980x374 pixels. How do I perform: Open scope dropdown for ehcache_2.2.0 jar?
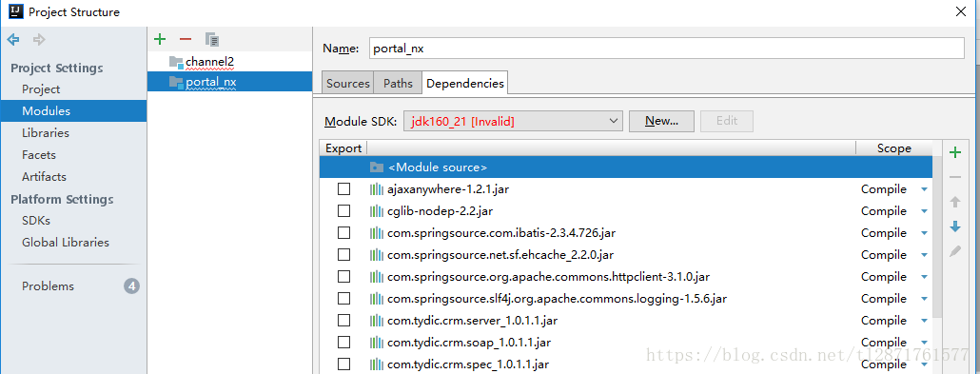click(x=925, y=255)
